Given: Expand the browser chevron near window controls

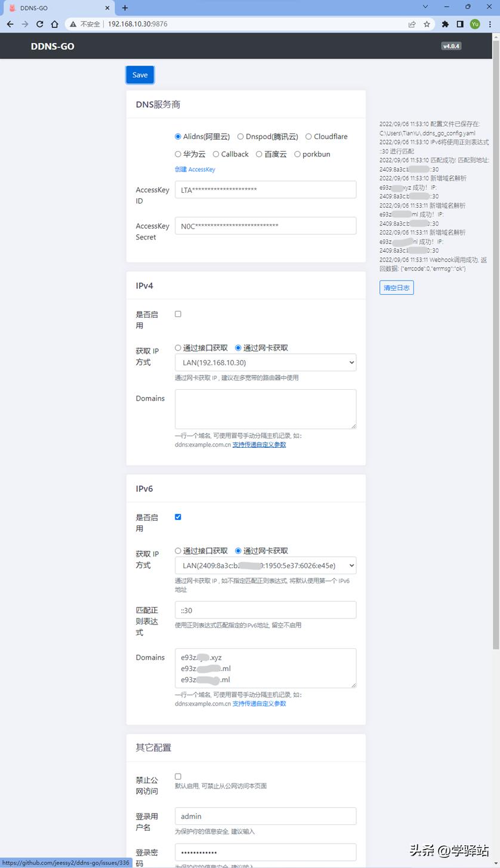Looking at the screenshot, I should [425, 7].
